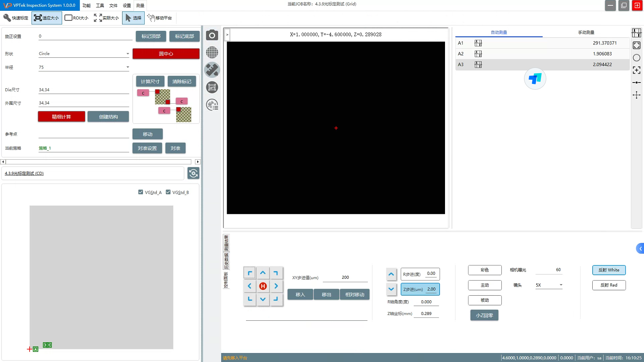Image resolution: width=644 pixels, height=362 pixels.
Task: Click the 小Z回零 button
Action: [x=484, y=315]
